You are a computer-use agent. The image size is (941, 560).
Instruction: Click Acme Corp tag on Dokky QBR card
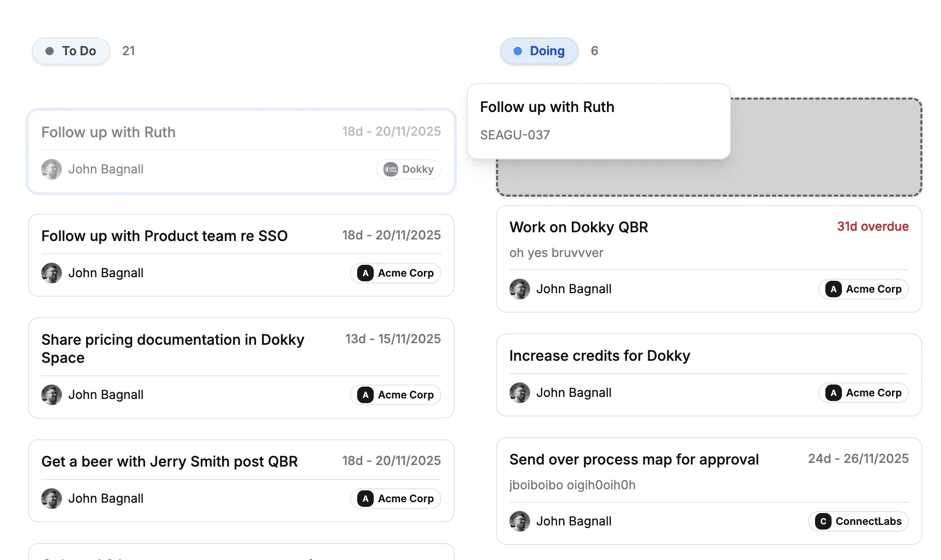point(864,289)
